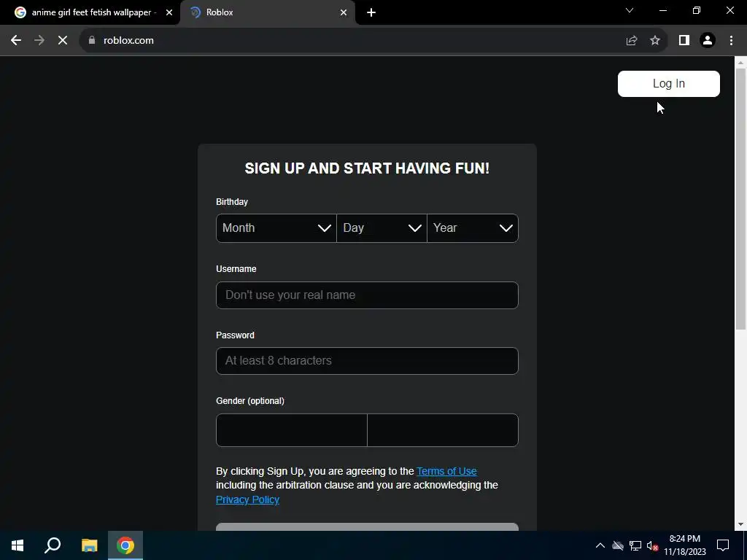747x560 pixels.
Task: Go back using browser back arrow
Action: pos(16,41)
